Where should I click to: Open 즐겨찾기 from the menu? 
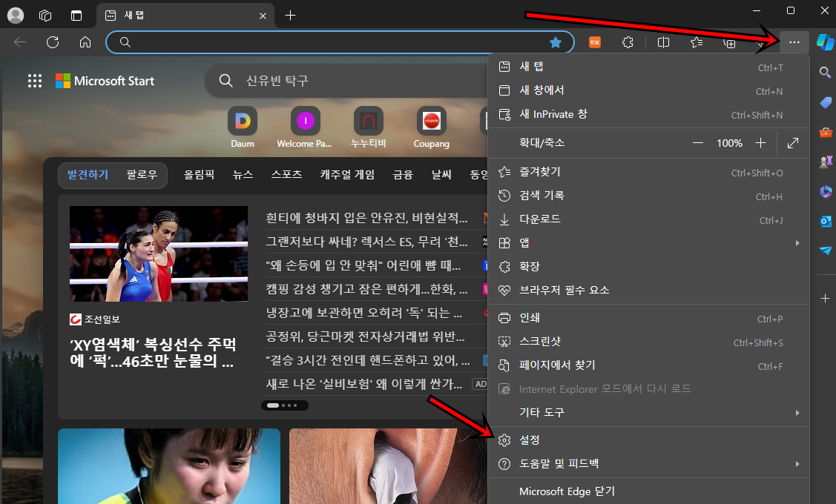coord(649,172)
